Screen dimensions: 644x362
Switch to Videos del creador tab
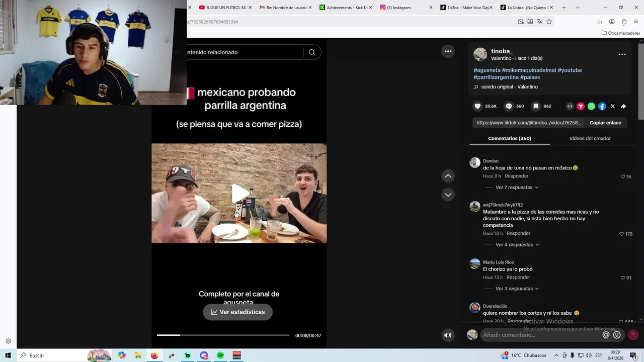[590, 138]
